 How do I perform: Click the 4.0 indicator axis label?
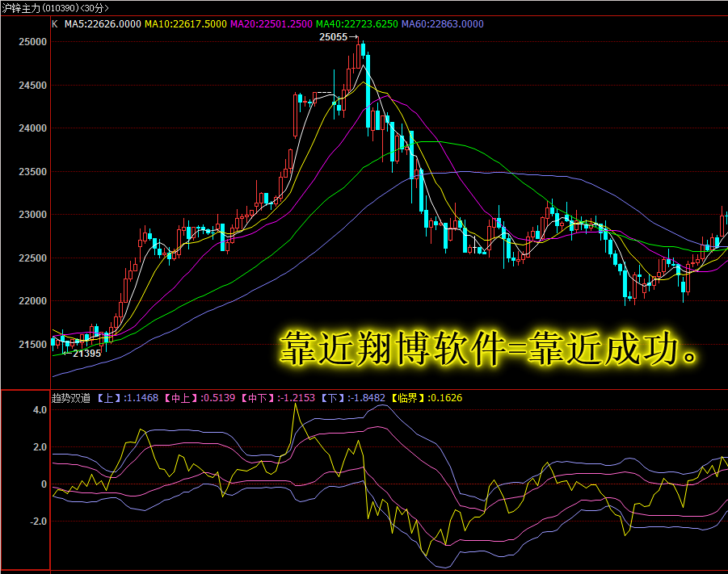tap(40, 410)
